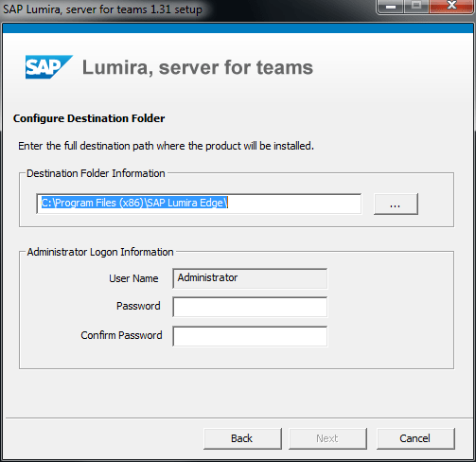Click the 'Destination Folder Information' group label

pyautogui.click(x=96, y=173)
